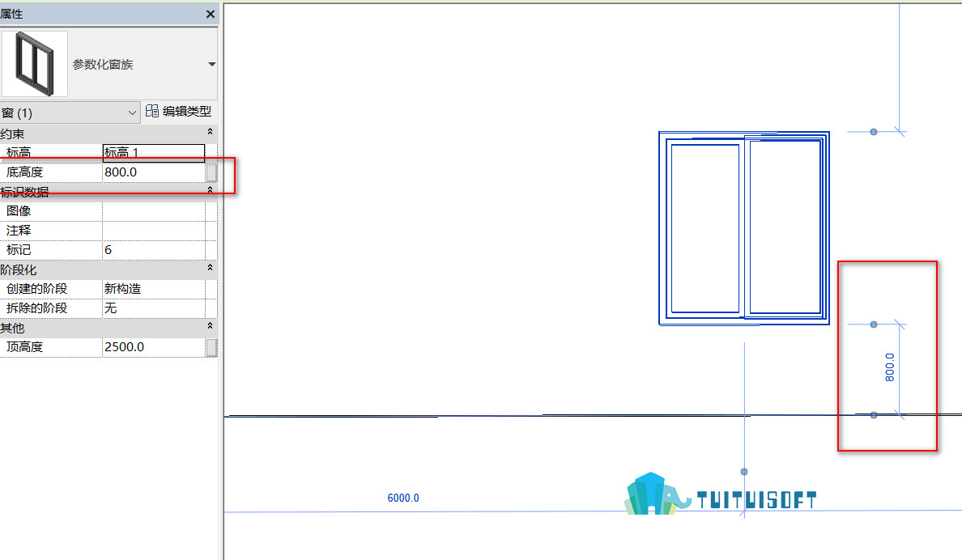Click the small button beside 顶高度 value

(211, 347)
